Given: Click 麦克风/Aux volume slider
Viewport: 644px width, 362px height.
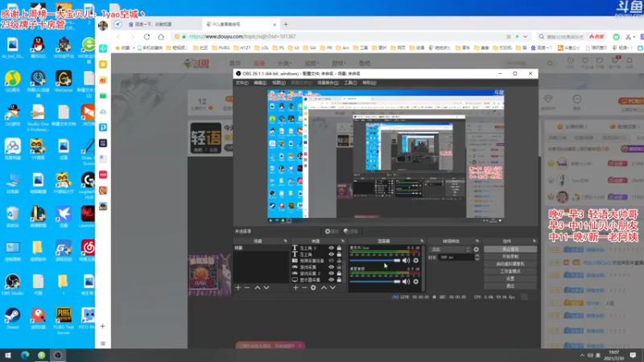Looking at the screenshot, I should click(375, 260).
